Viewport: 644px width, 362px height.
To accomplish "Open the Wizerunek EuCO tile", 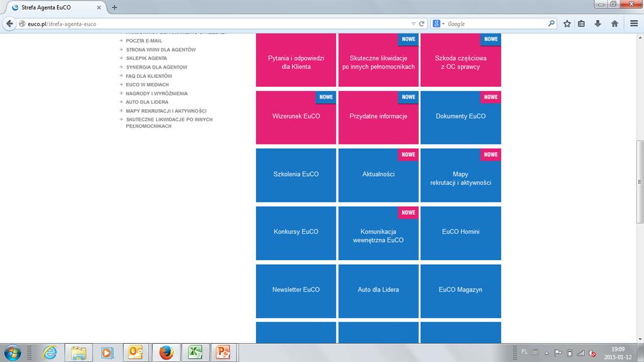I will [296, 118].
